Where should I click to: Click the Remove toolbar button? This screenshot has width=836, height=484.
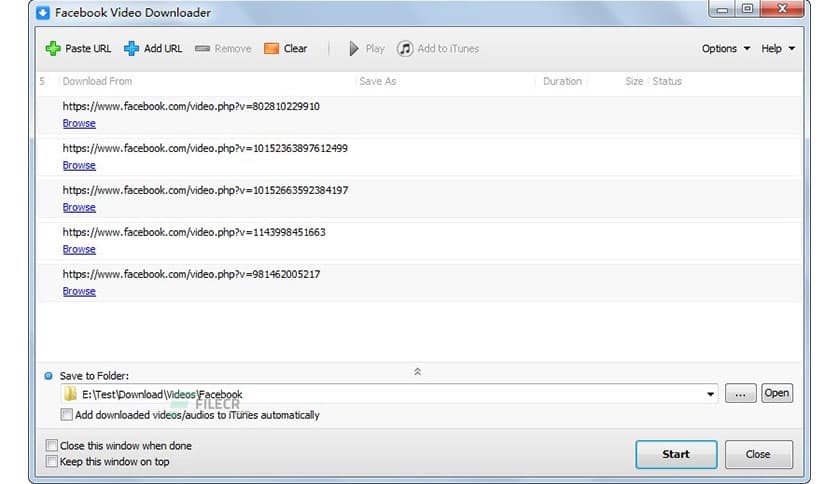click(x=223, y=49)
